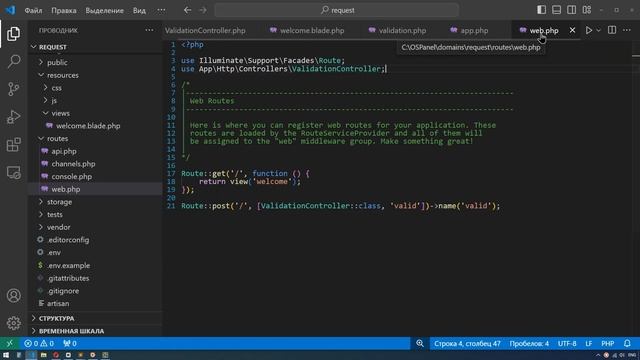This screenshot has height=360, width=640.
Task: Open console.php in file tree
Action: [71, 176]
